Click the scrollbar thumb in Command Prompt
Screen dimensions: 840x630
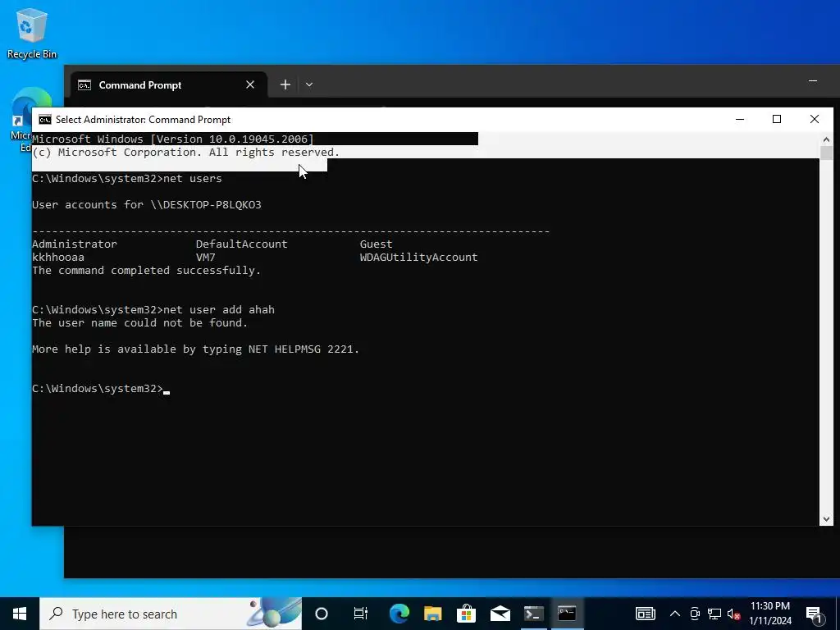pos(826,153)
